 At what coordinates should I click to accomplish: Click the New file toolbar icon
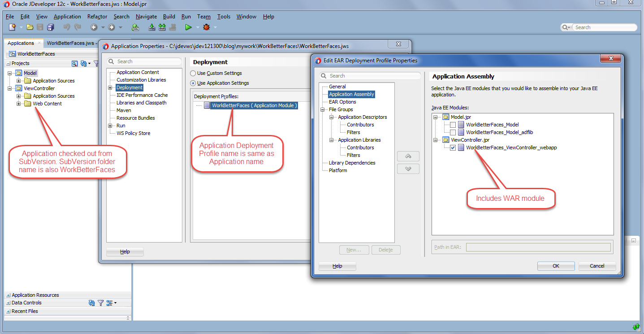[12, 27]
